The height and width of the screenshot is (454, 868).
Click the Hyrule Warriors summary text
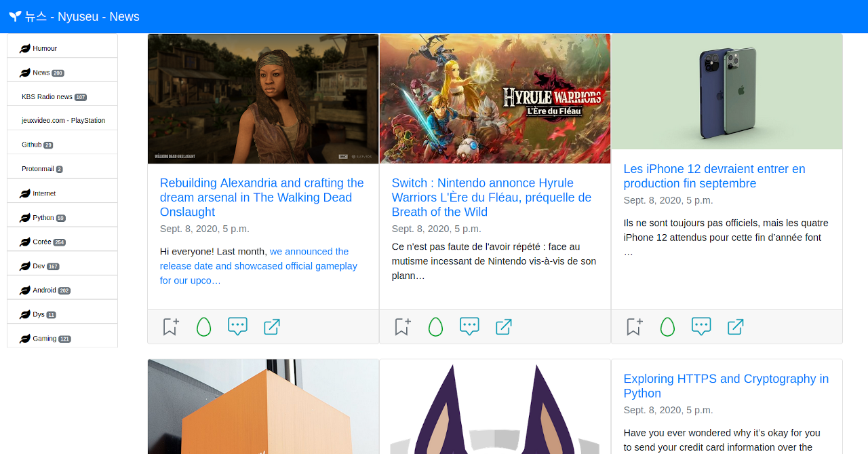tap(494, 261)
